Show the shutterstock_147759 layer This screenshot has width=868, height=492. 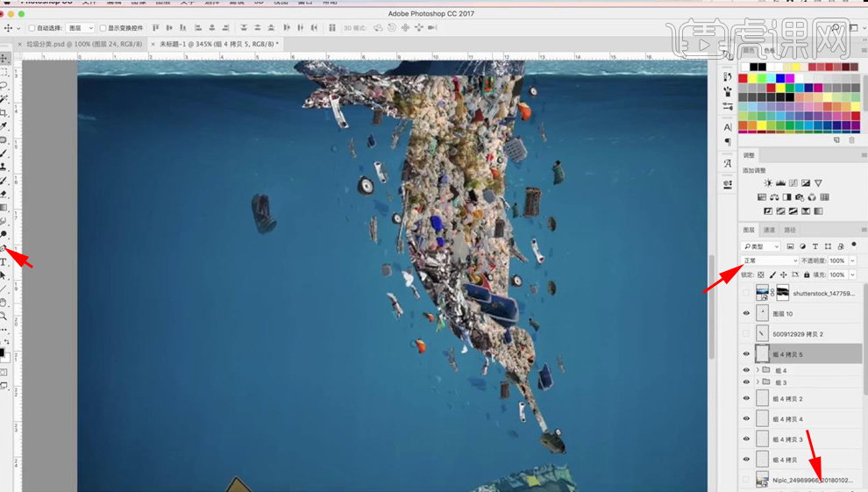[746, 293]
